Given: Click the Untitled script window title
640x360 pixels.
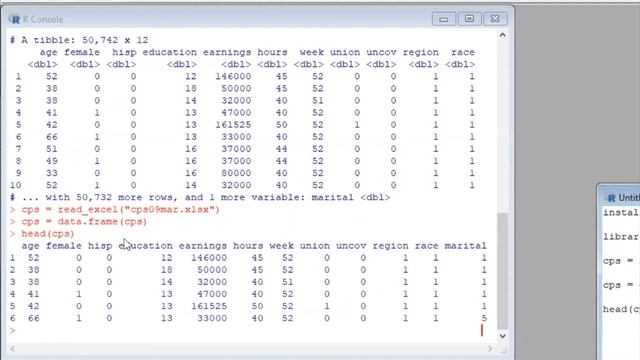Looking at the screenshot, I should click(x=629, y=198).
